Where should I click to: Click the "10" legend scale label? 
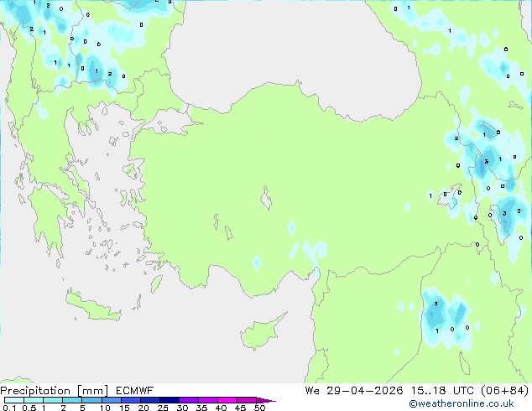tap(105, 408)
